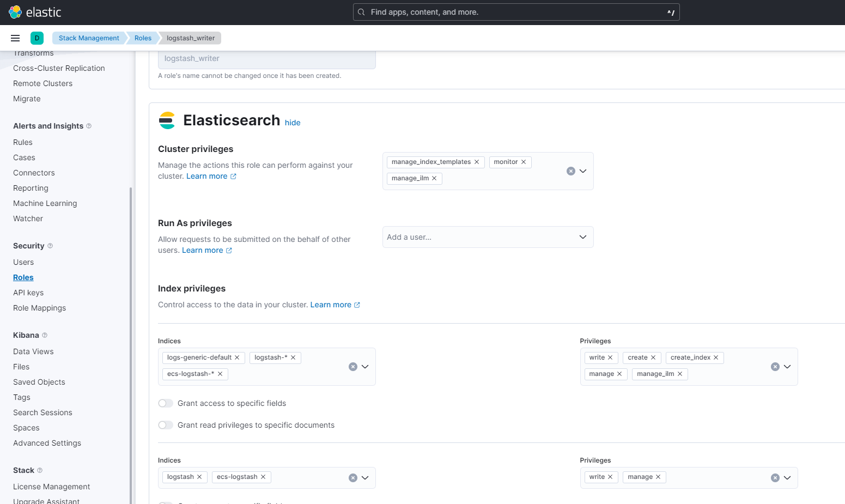This screenshot has width=845, height=504.
Task: Remove the monitor cluster privilege
Action: (x=524, y=162)
